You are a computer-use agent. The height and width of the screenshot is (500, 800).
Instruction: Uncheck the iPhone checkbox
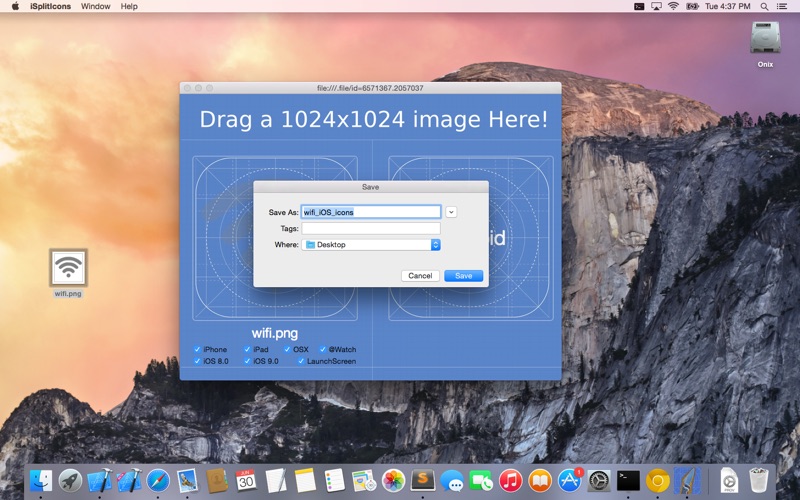tap(197, 349)
